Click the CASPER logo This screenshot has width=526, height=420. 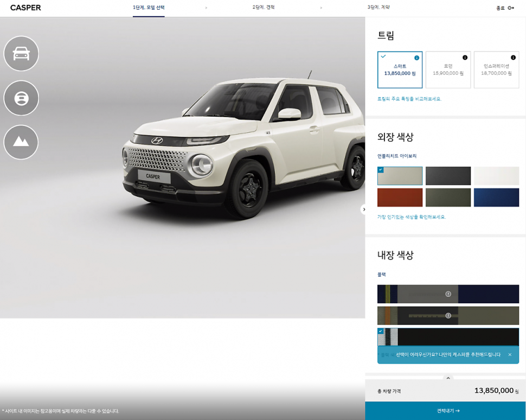[25, 8]
